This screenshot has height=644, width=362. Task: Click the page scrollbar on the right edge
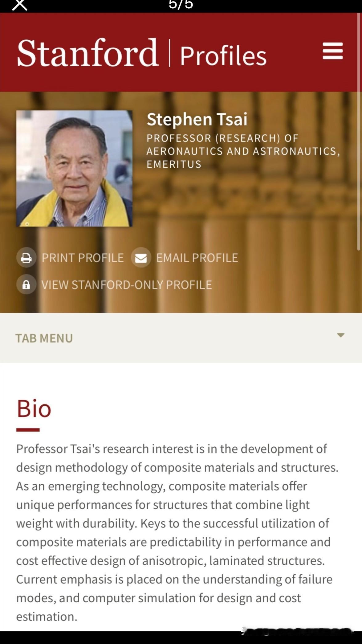[358, 133]
